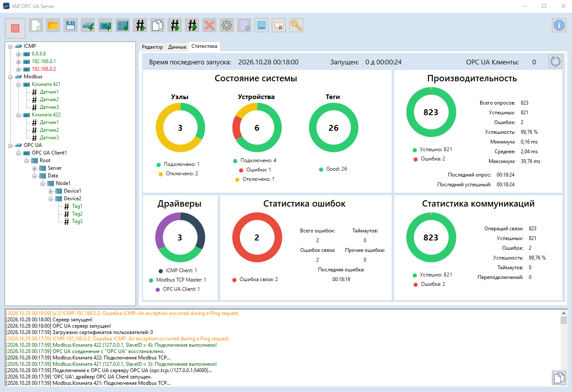The width and height of the screenshot is (572, 392).
Task: Select the Node1 tree item
Action: (x=63, y=183)
